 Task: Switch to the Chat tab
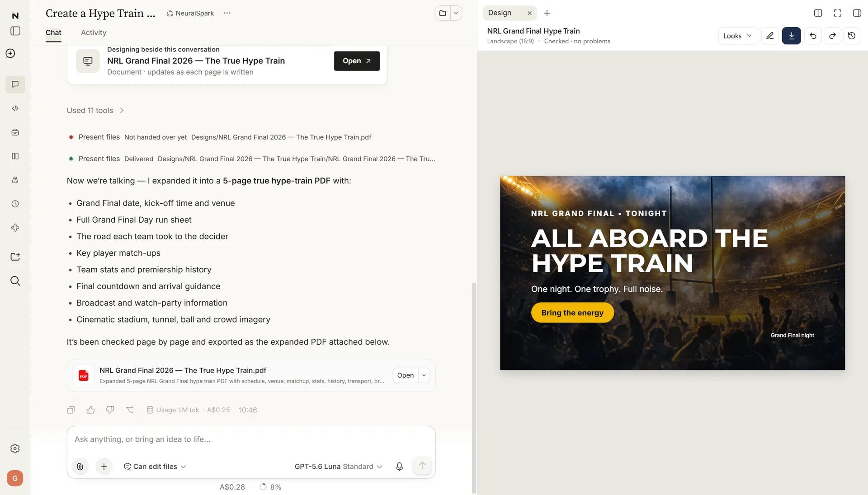[53, 33]
